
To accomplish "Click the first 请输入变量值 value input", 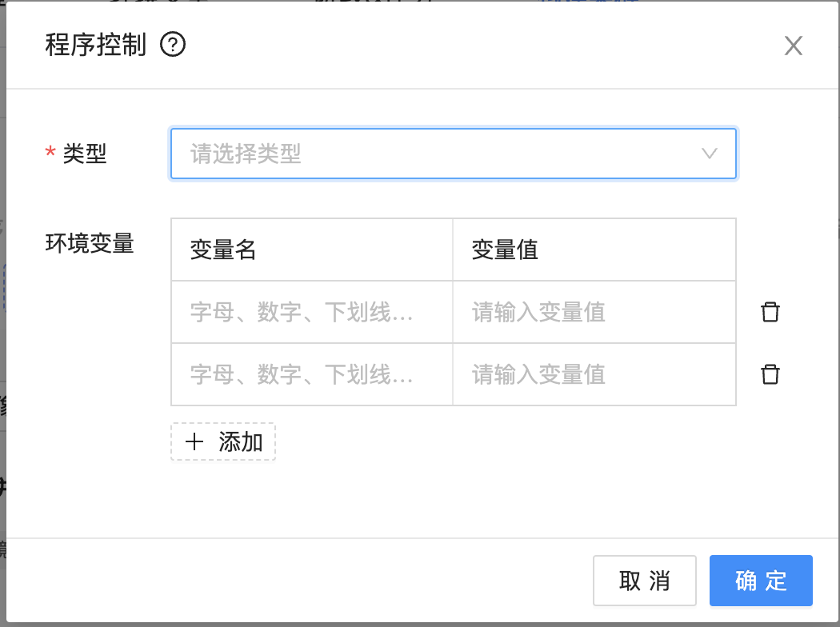I will [594, 312].
